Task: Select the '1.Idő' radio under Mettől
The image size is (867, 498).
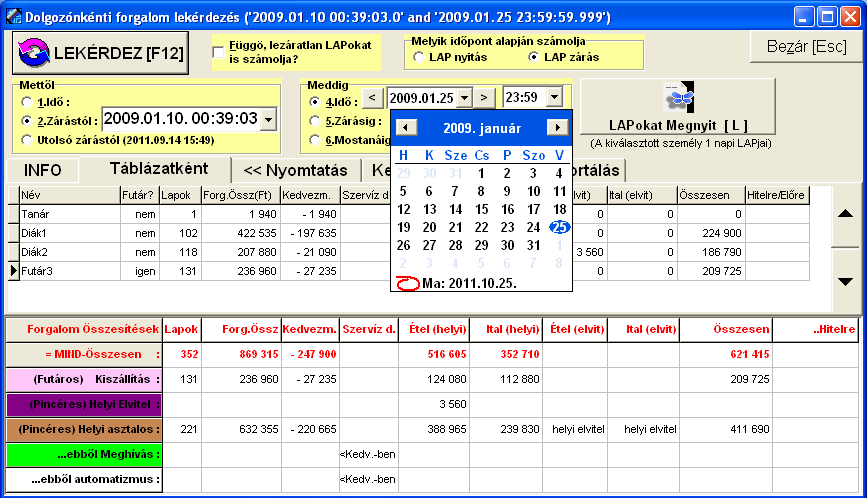Action: [x=27, y=102]
